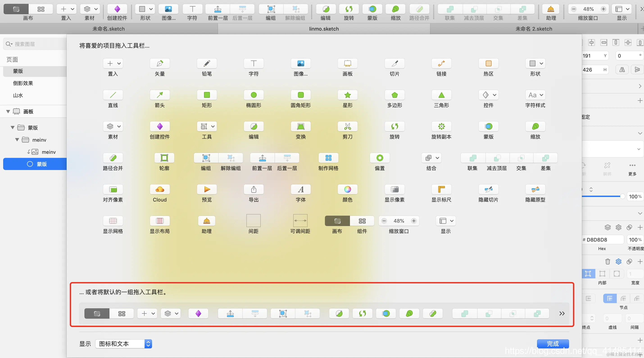Open the Text Style (字符样式) dropdown
Screen dimensions: 644x358
tap(535, 95)
